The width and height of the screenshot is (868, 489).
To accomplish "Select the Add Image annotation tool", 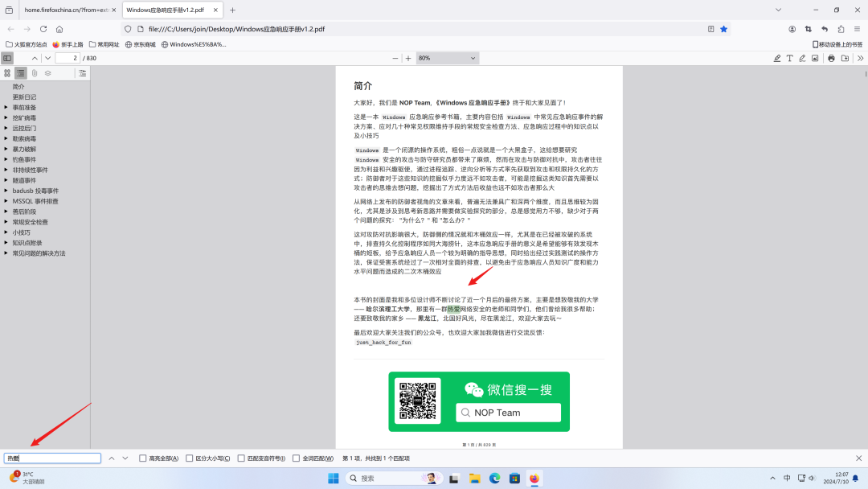I will 815,58.
